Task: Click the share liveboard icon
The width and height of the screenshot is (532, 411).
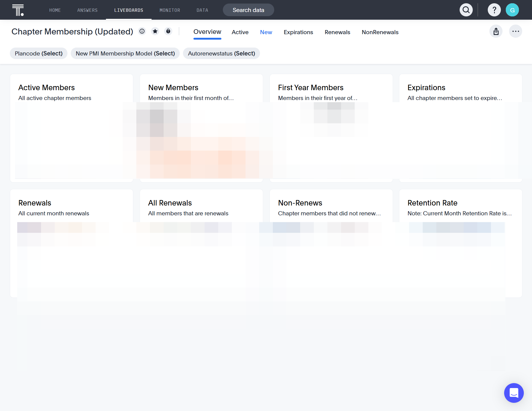Action: pyautogui.click(x=496, y=31)
